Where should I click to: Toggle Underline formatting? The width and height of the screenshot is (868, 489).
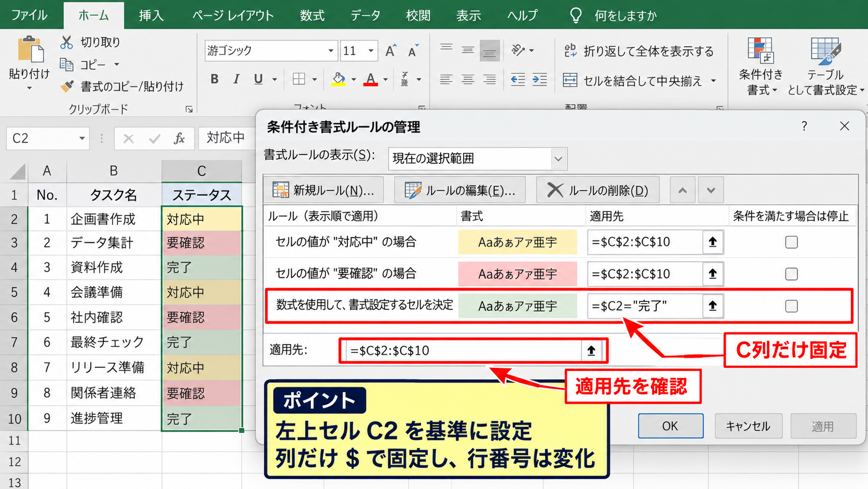258,79
